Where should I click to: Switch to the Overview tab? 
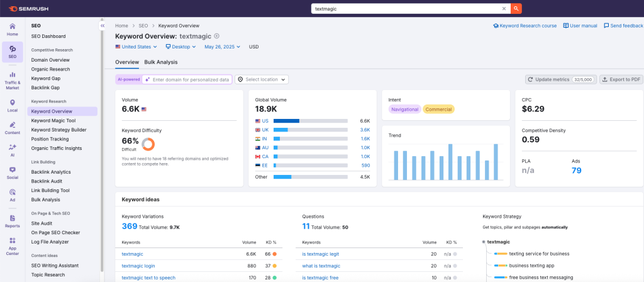pyautogui.click(x=127, y=62)
